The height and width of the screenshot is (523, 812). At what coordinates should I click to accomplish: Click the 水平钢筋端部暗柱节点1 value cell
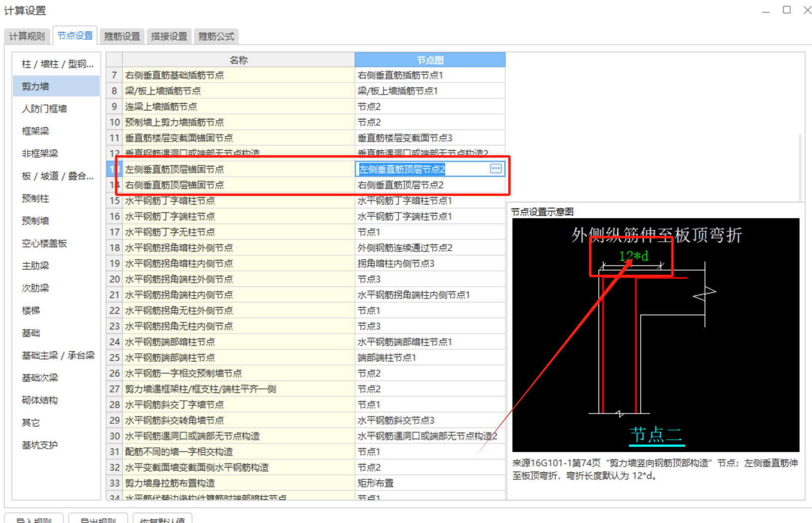[430, 342]
